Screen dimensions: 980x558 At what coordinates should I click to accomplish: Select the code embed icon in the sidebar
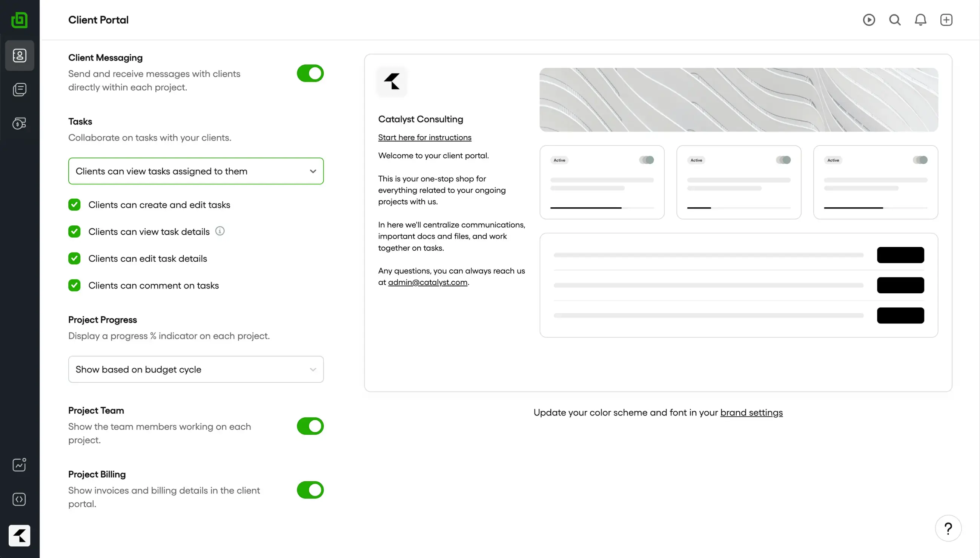click(20, 499)
